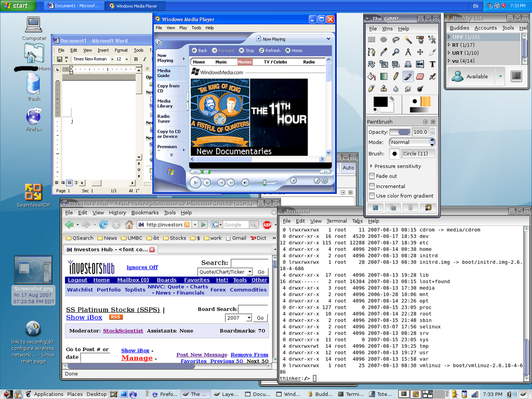532x399 pixels.
Task: Open the font size 12 dropdown in Word
Action: click(127, 59)
